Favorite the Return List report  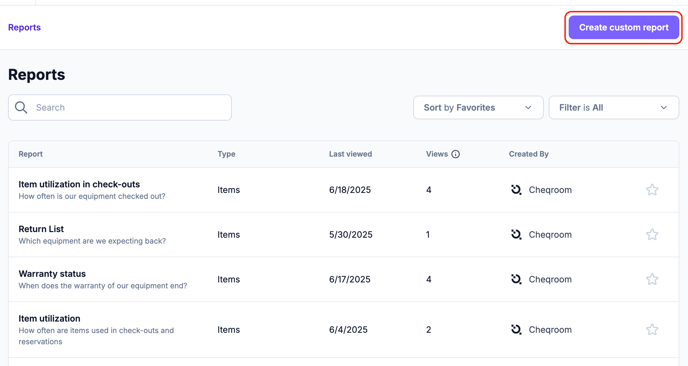pos(652,234)
